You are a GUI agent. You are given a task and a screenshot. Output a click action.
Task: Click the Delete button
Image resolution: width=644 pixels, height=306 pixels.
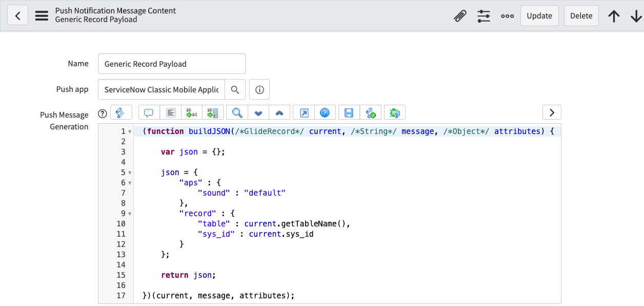click(x=581, y=16)
